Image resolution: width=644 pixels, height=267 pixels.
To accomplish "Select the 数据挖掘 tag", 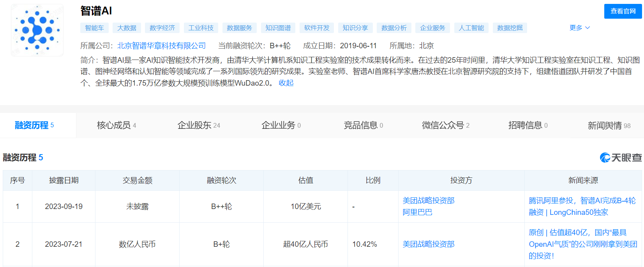I will tap(510, 28).
